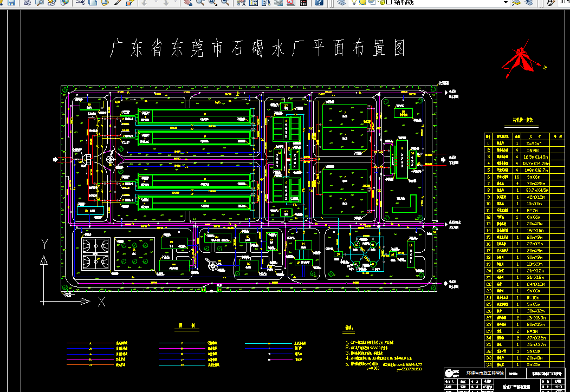Image resolution: width=570 pixels, height=392 pixels.
Task: Expand the layer list dropdown arrow
Action: 506,2
